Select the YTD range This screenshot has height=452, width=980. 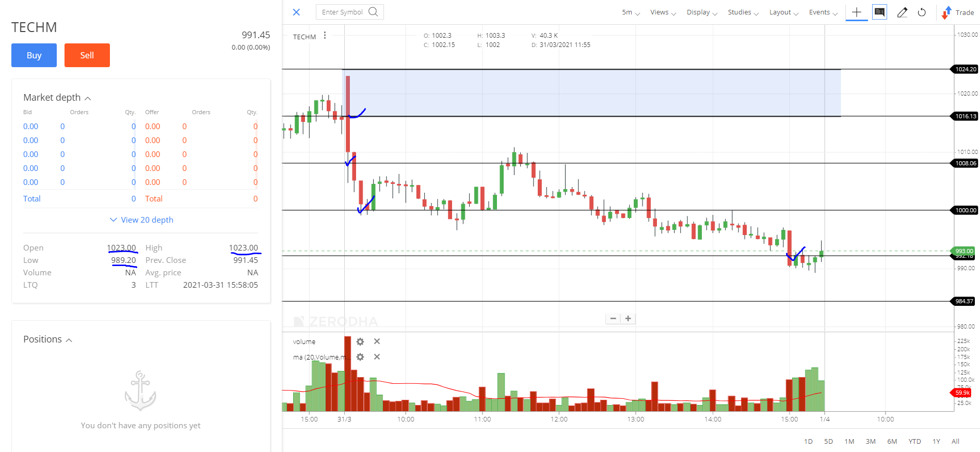(915, 442)
